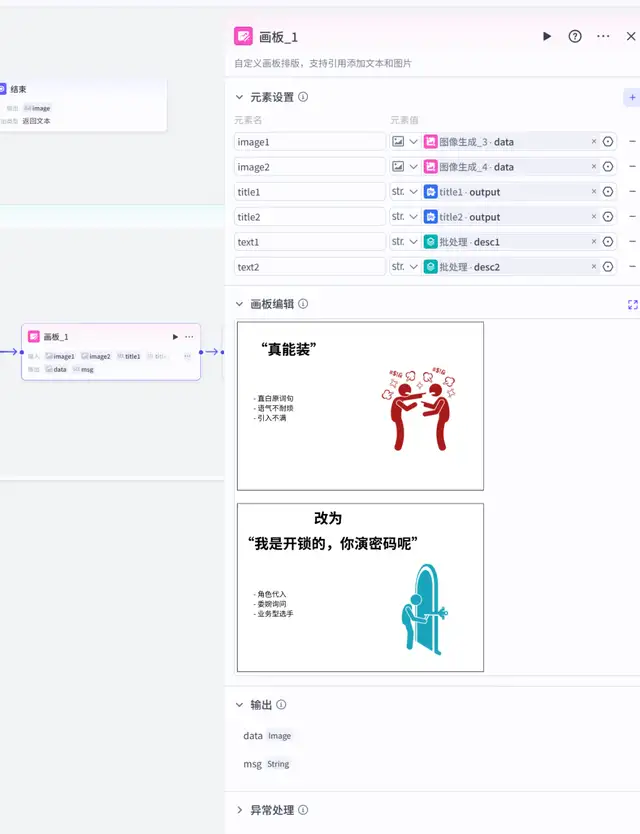Select the 画板_1 node on workflow canvas
640x834 pixels.
point(111,352)
